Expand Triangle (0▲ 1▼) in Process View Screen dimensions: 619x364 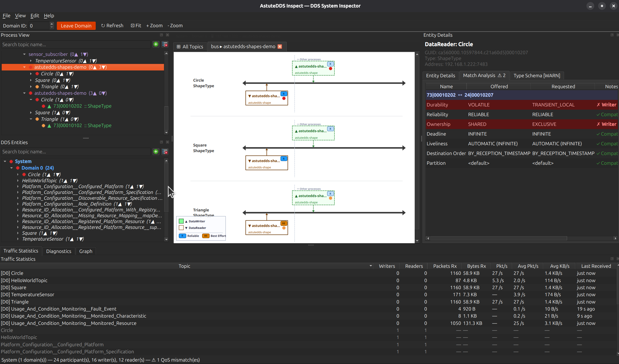tap(31, 87)
